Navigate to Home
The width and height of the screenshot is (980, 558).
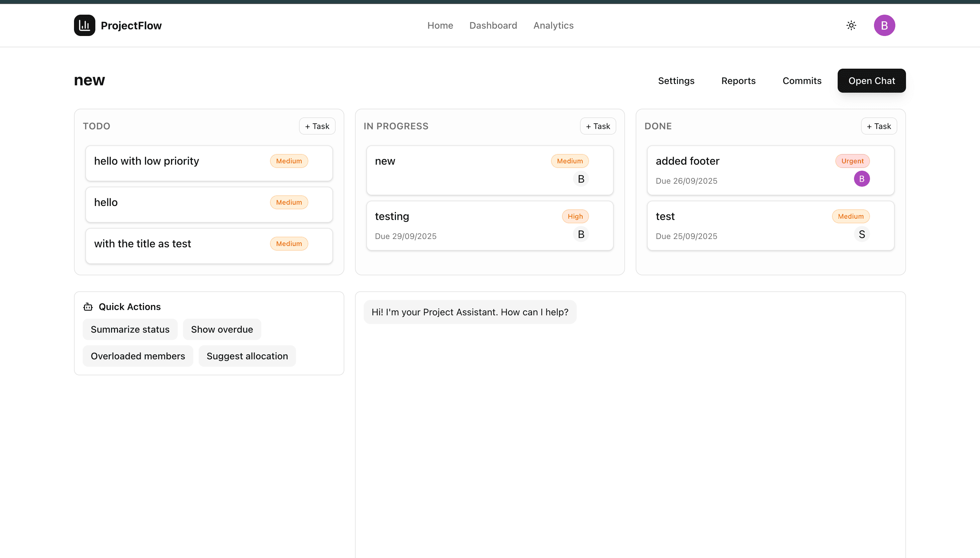tap(440, 25)
